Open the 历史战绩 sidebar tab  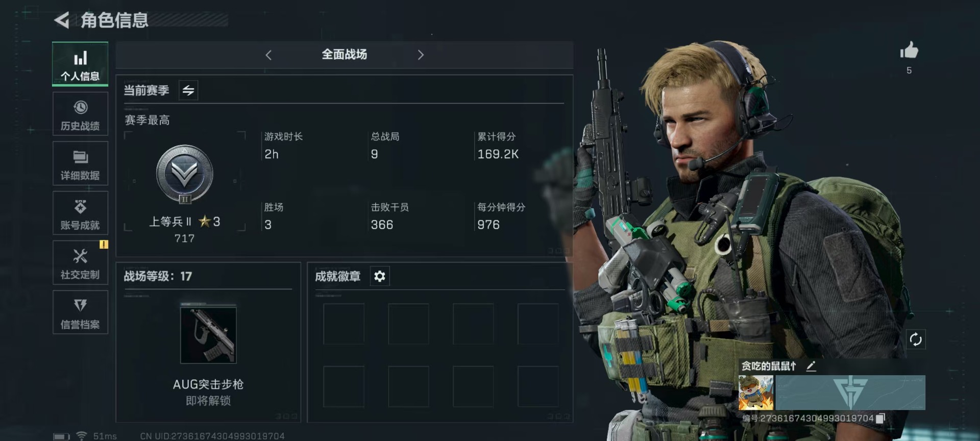[80, 114]
